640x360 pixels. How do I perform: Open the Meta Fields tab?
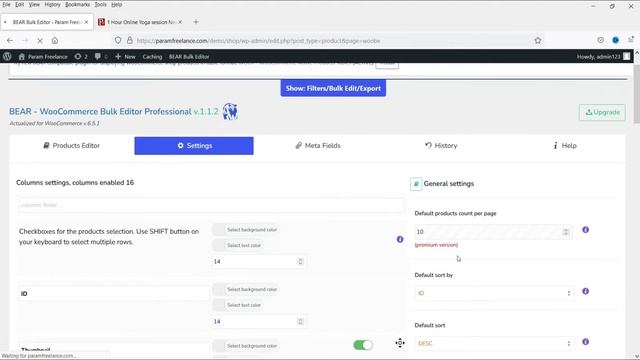click(318, 146)
